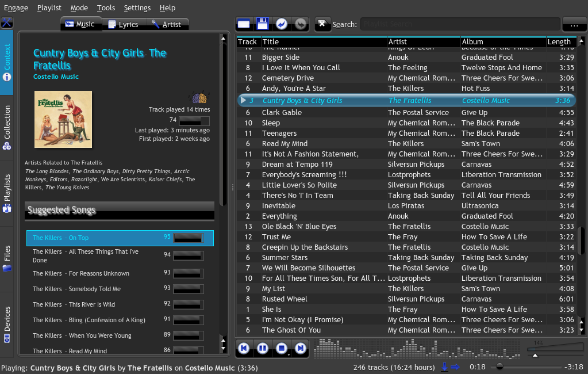Skip to the next track
Screen dimensions: 588x374
pos(301,348)
